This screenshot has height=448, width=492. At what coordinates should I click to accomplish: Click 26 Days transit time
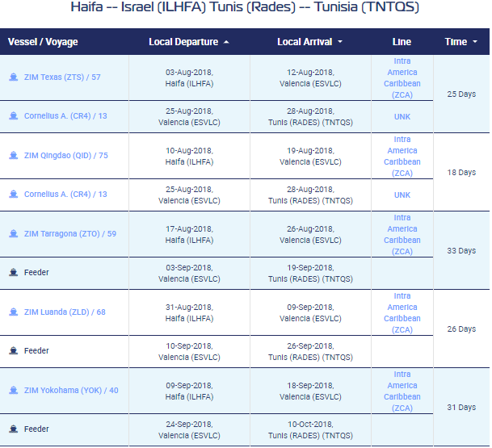461,329
